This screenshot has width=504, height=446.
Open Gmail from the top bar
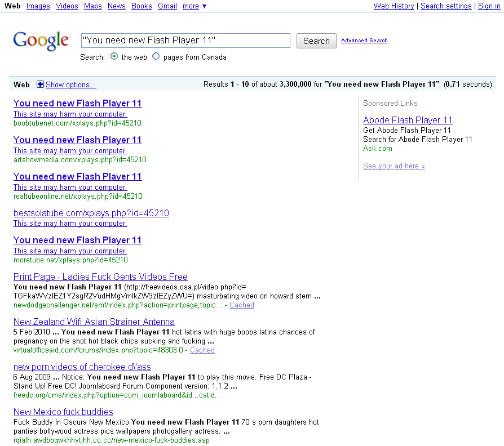167,6
